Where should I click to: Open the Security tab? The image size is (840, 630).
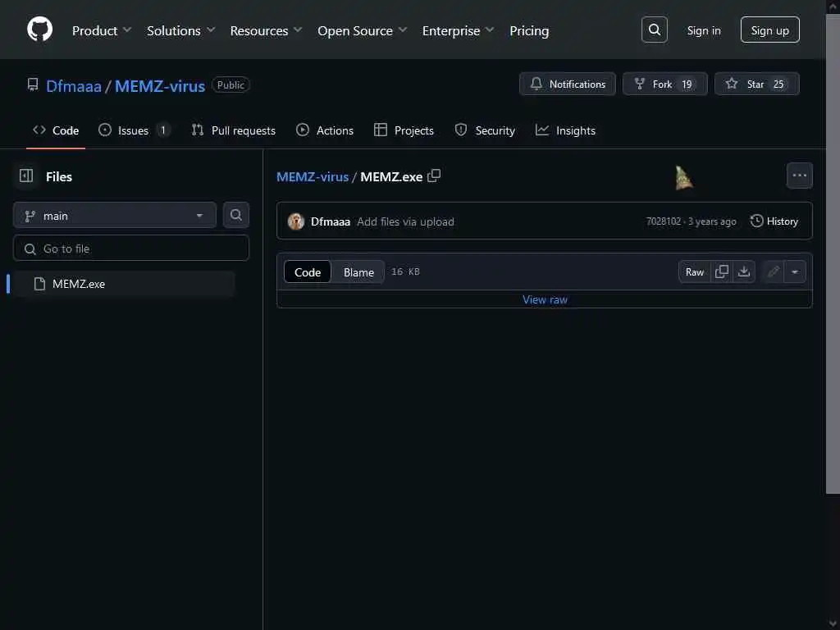(x=485, y=130)
